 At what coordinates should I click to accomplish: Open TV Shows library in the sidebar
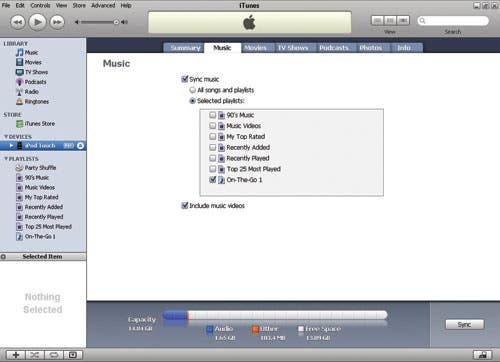point(32,72)
